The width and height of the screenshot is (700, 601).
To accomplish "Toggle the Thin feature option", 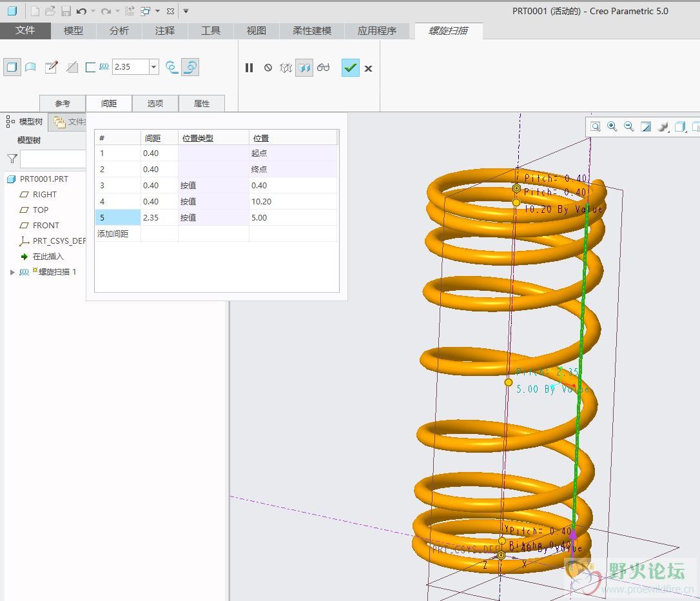I will point(91,68).
